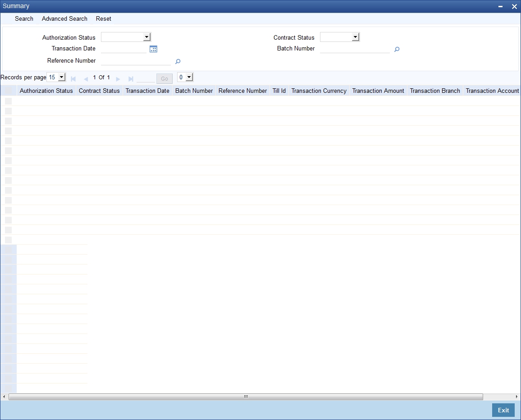
Task: Minimize the Summary window
Action: pos(500,6)
